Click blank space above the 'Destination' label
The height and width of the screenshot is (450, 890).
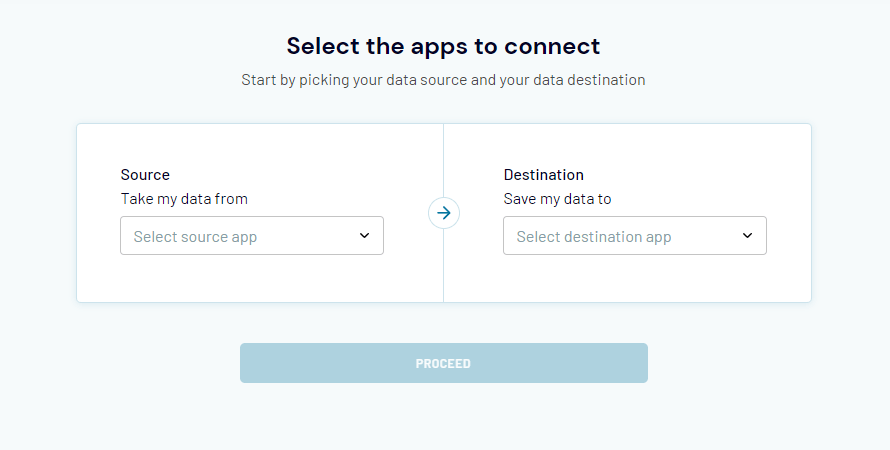pos(635,145)
